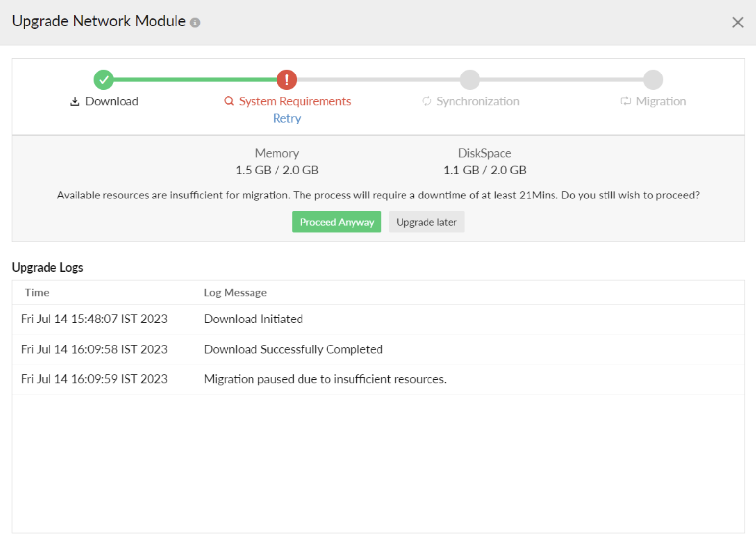Retry the system requirements check
The width and height of the screenshot is (756, 544).
point(287,118)
